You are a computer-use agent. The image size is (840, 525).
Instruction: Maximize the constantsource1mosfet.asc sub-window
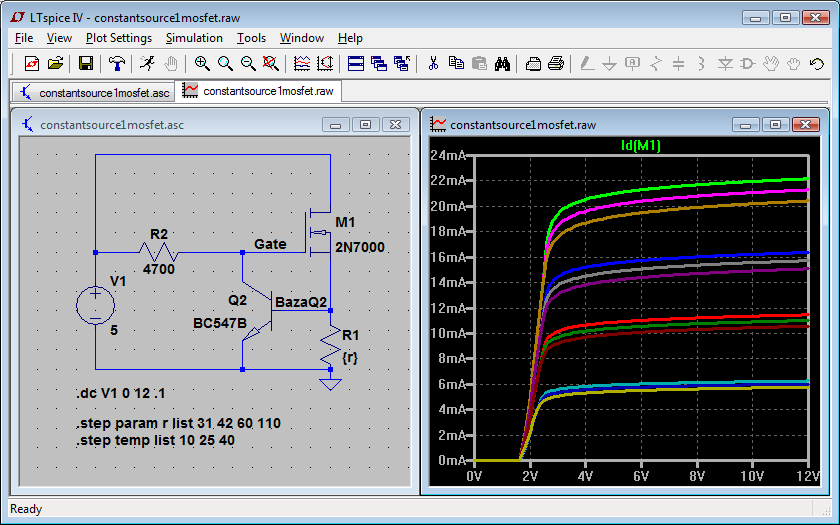tap(365, 125)
